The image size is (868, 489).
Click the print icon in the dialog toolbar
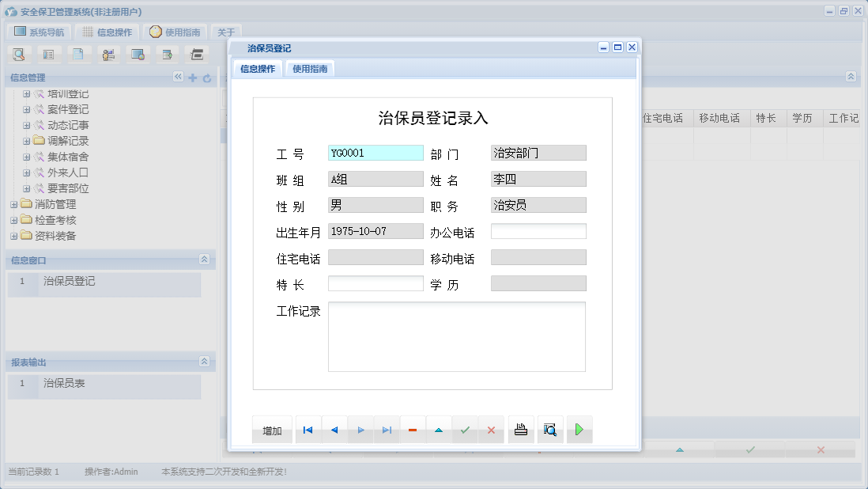pyautogui.click(x=520, y=429)
